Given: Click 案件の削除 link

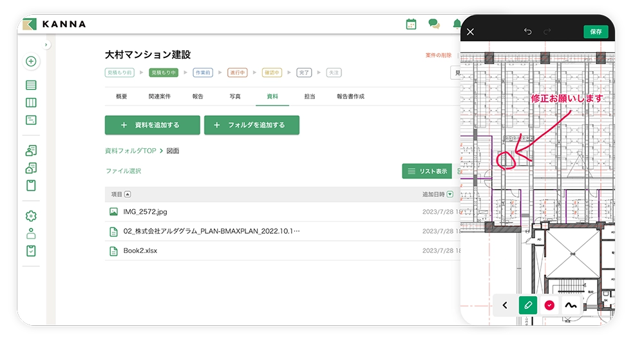Looking at the screenshot, I should [438, 55].
